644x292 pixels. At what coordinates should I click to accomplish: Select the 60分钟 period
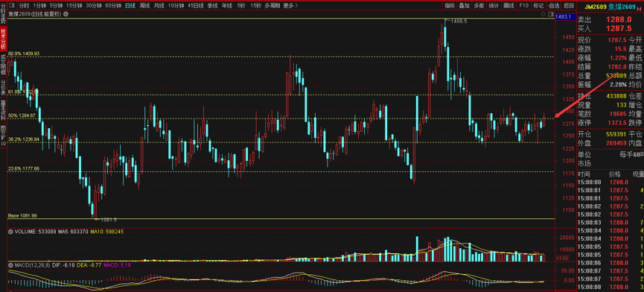(113, 6)
